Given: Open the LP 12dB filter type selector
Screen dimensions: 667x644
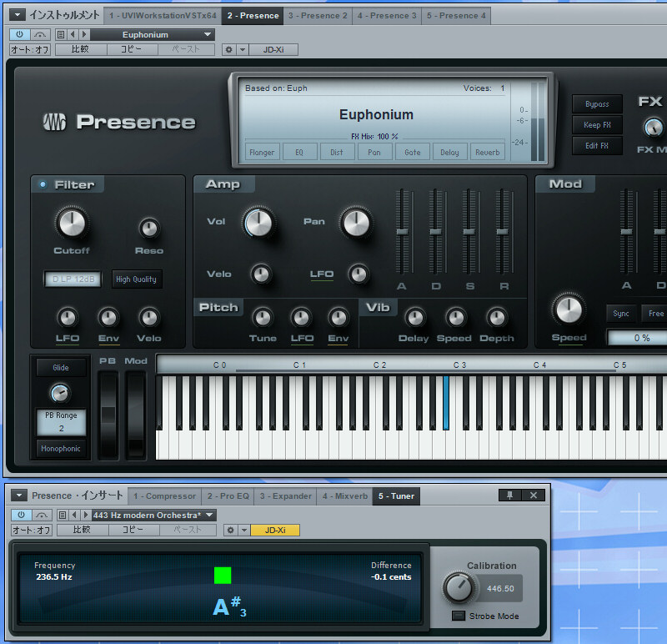Looking at the screenshot, I should [x=73, y=279].
